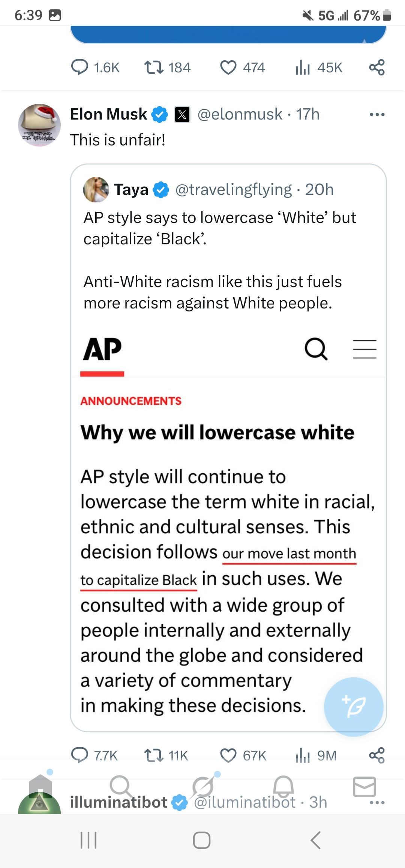The image size is (405, 868).
Task: Share Elon Musk's tweet via share icon
Action: (x=377, y=756)
